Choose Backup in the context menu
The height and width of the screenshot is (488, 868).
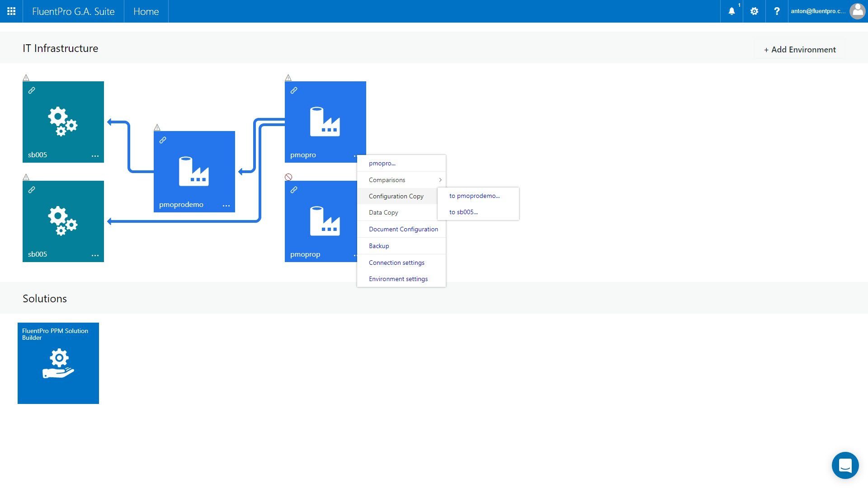click(378, 246)
